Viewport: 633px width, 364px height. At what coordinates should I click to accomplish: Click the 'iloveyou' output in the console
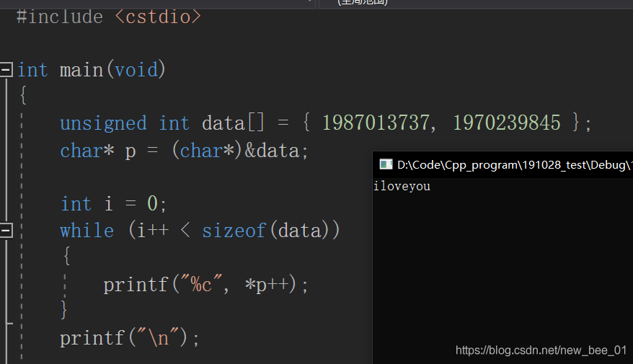(402, 186)
